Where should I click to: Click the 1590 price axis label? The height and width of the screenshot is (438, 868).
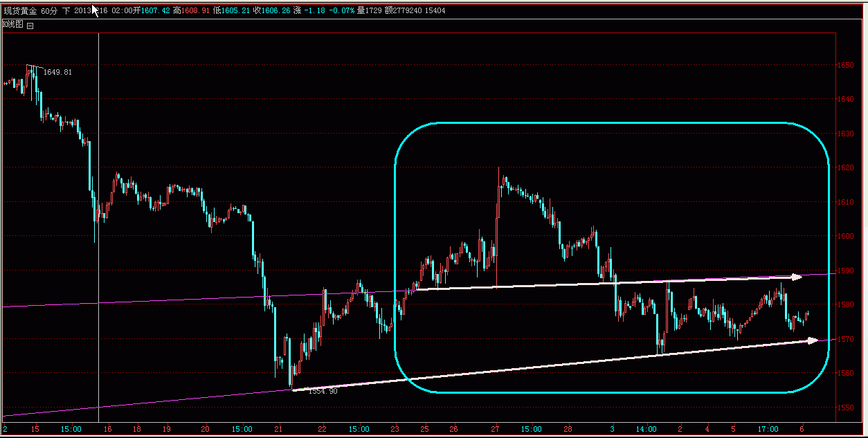[845, 271]
